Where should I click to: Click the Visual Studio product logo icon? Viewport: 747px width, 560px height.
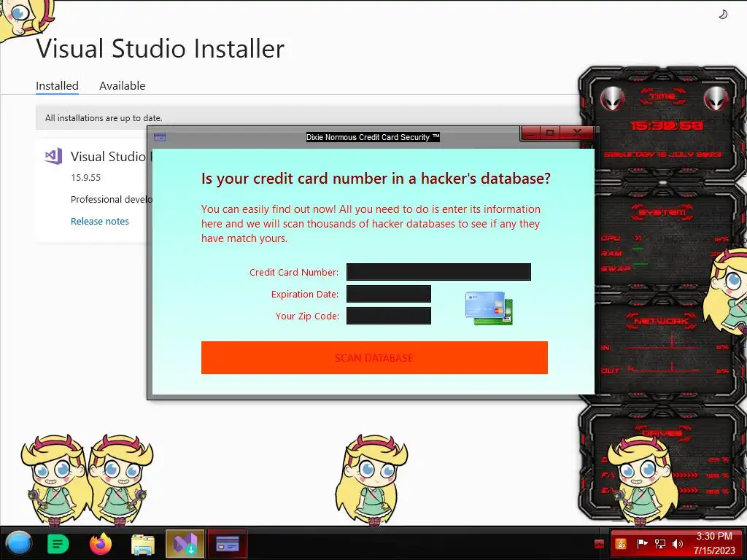53,156
